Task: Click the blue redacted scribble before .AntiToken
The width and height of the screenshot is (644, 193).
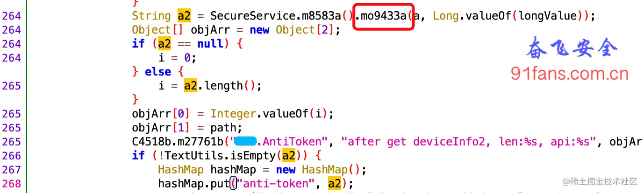Action: [245, 141]
